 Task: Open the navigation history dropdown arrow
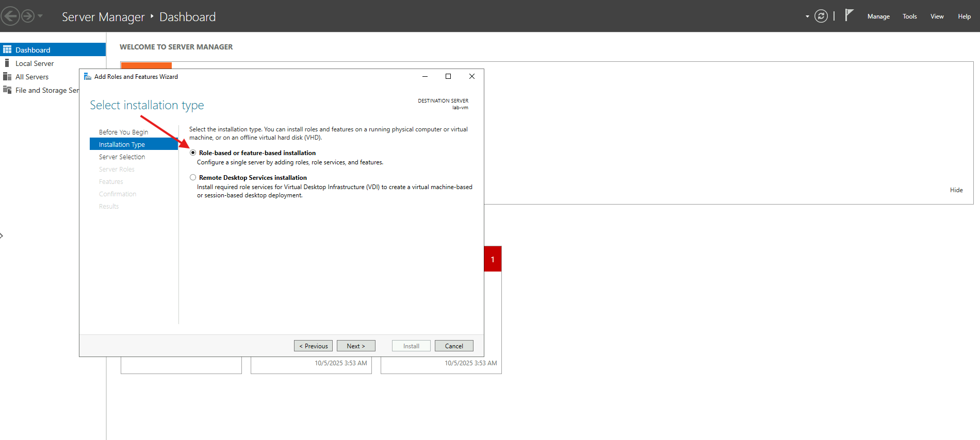tap(40, 16)
